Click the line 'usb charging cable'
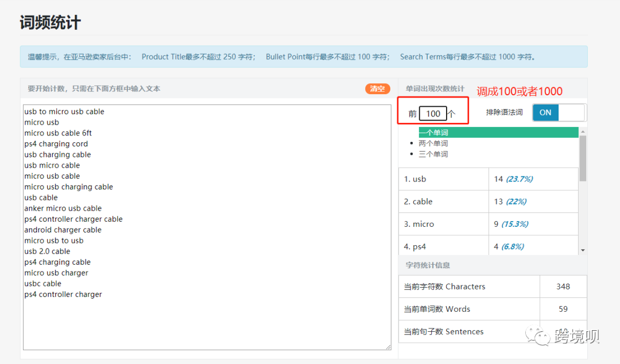 (x=58, y=154)
